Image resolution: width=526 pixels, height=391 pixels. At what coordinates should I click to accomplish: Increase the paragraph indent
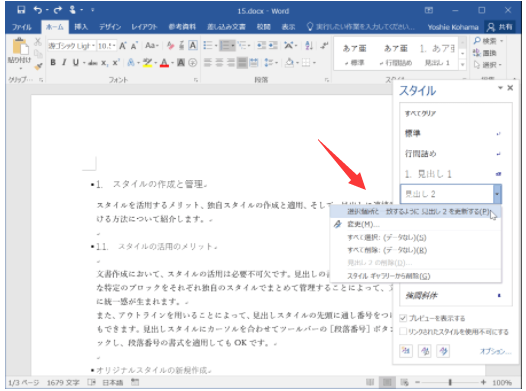tap(273, 45)
